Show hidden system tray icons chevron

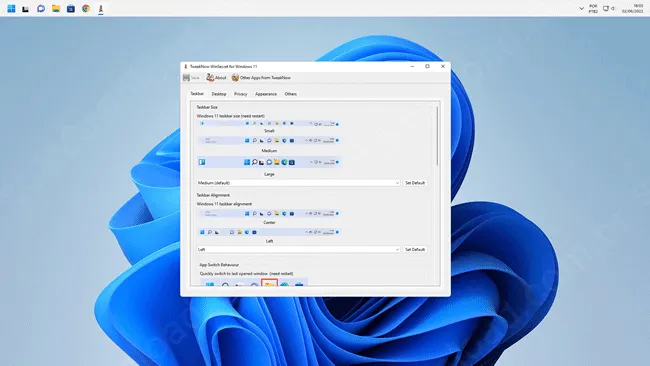[x=582, y=8]
